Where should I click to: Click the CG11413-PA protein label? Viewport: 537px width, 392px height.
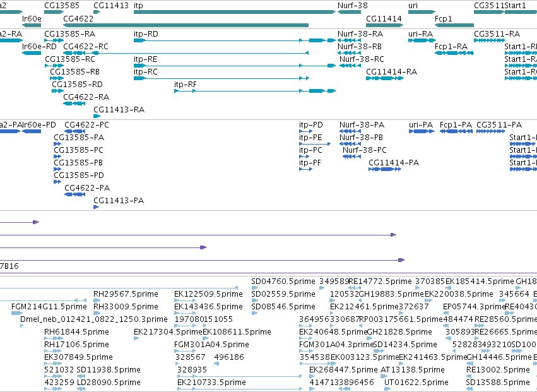119,201
